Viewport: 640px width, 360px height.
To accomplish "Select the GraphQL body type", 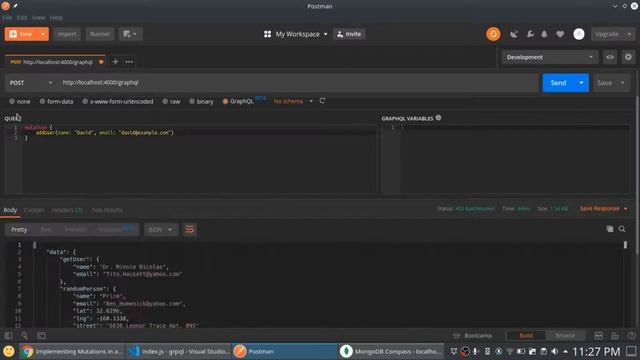I will click(x=238, y=101).
